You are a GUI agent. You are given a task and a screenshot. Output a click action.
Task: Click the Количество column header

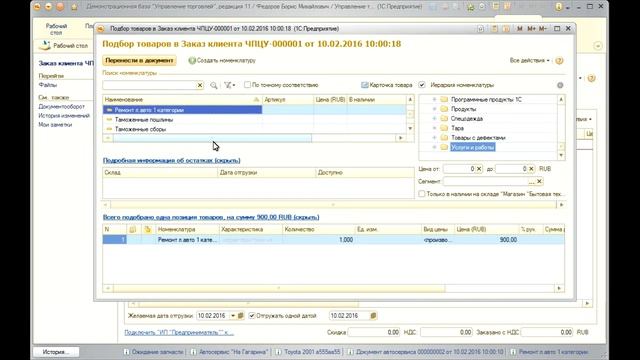point(319,229)
